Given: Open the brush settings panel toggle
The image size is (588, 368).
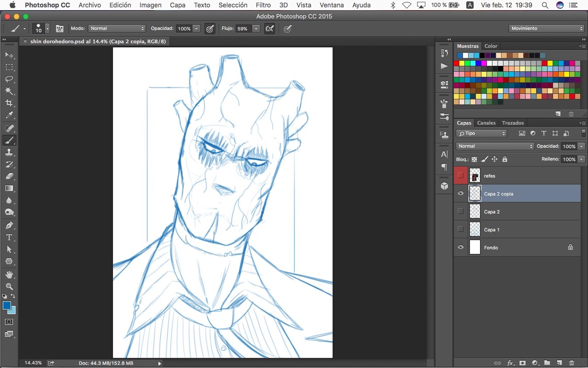Looking at the screenshot, I should pos(60,29).
